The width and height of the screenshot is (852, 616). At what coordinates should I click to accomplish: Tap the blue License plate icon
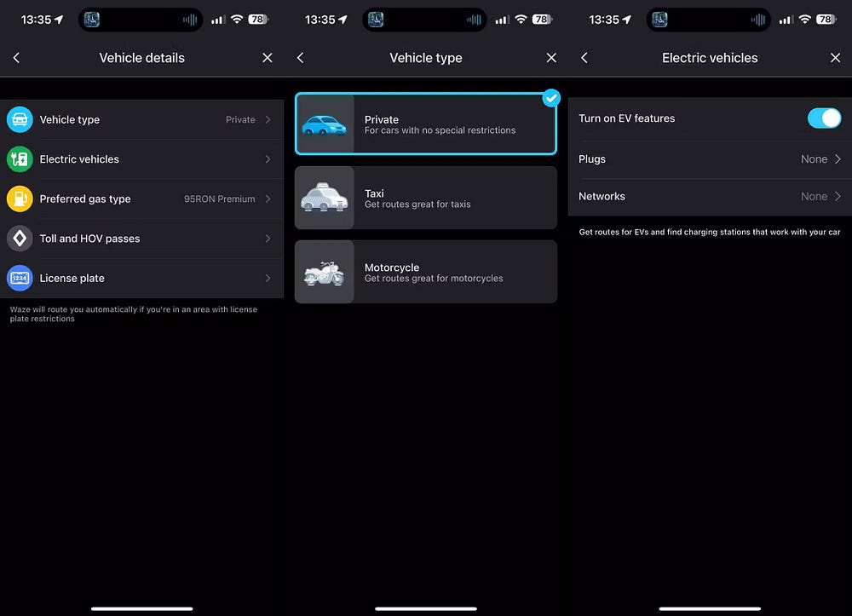coord(20,278)
